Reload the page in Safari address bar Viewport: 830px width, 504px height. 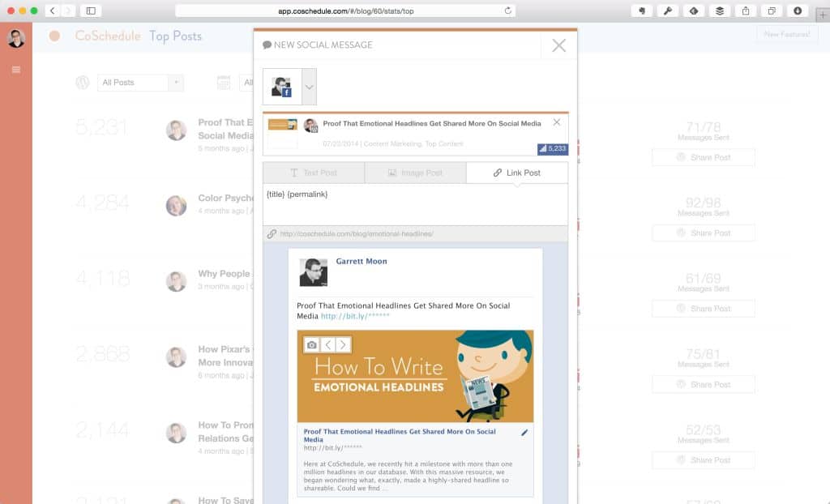[x=508, y=11]
